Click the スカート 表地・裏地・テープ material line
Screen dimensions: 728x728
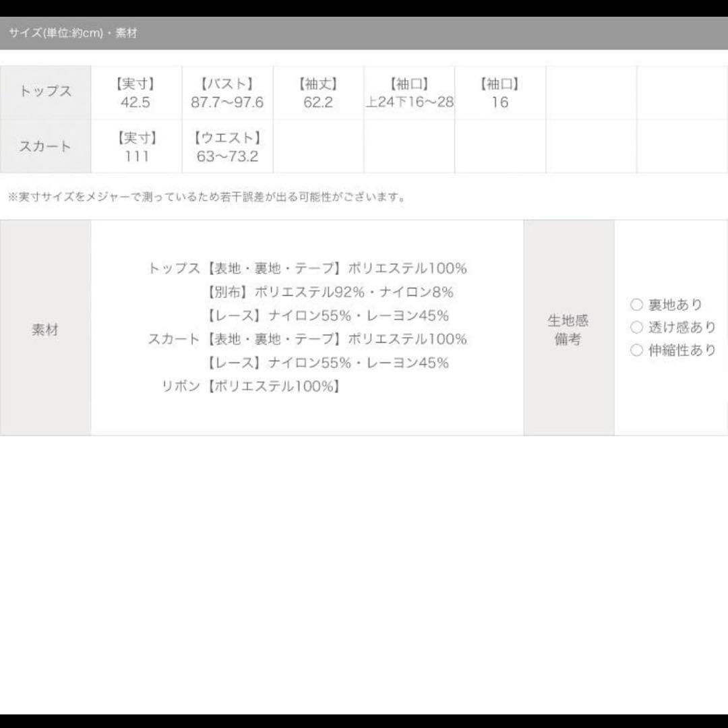[307, 339]
